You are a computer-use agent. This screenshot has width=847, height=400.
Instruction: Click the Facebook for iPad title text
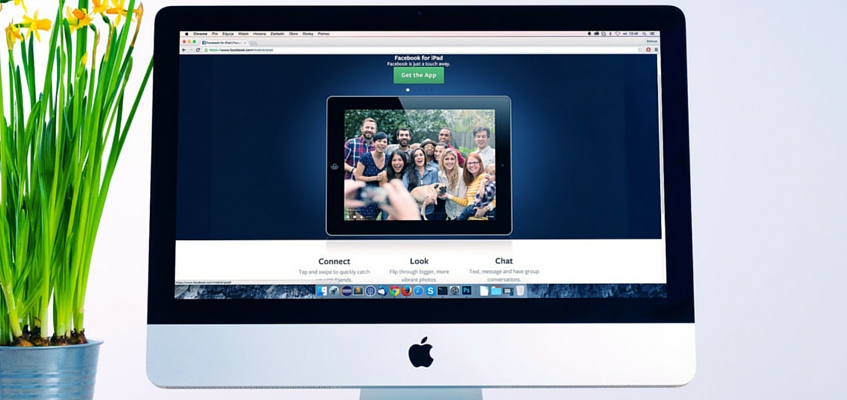(419, 58)
